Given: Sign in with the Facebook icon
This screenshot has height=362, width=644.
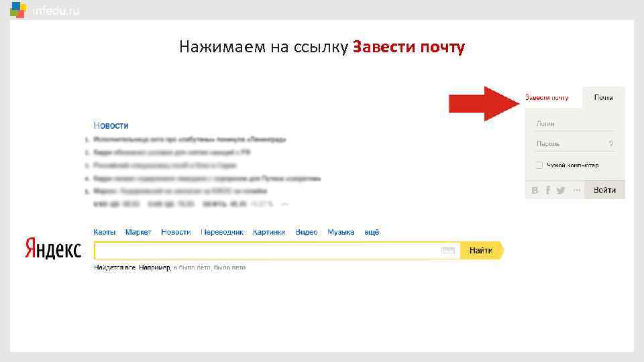Looking at the screenshot, I should pos(548,190).
